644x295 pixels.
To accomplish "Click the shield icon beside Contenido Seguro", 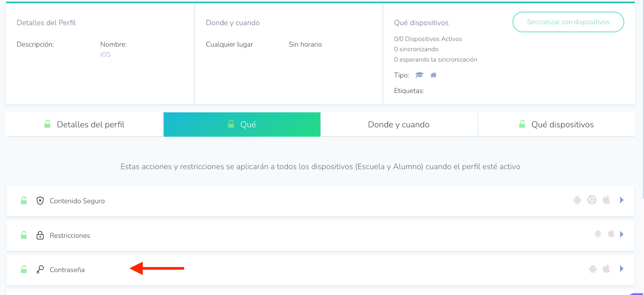I will 40,201.
